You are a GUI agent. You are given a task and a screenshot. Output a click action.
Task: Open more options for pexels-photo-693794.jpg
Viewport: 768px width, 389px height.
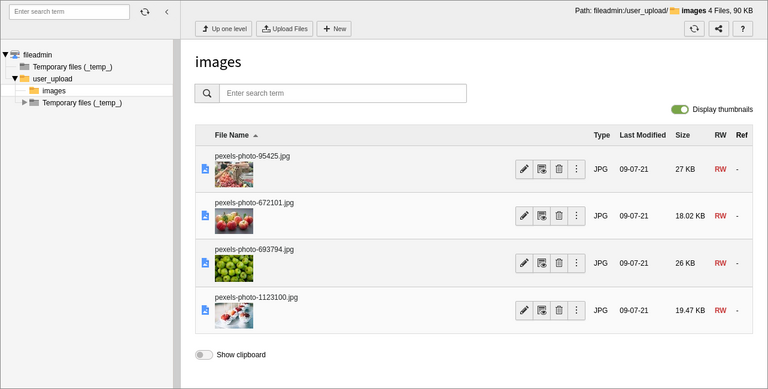tap(576, 263)
